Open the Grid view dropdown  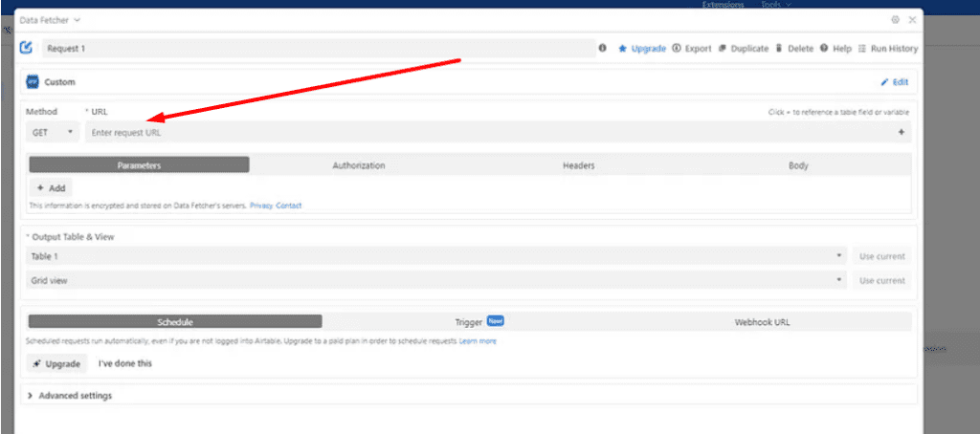pyautogui.click(x=436, y=280)
